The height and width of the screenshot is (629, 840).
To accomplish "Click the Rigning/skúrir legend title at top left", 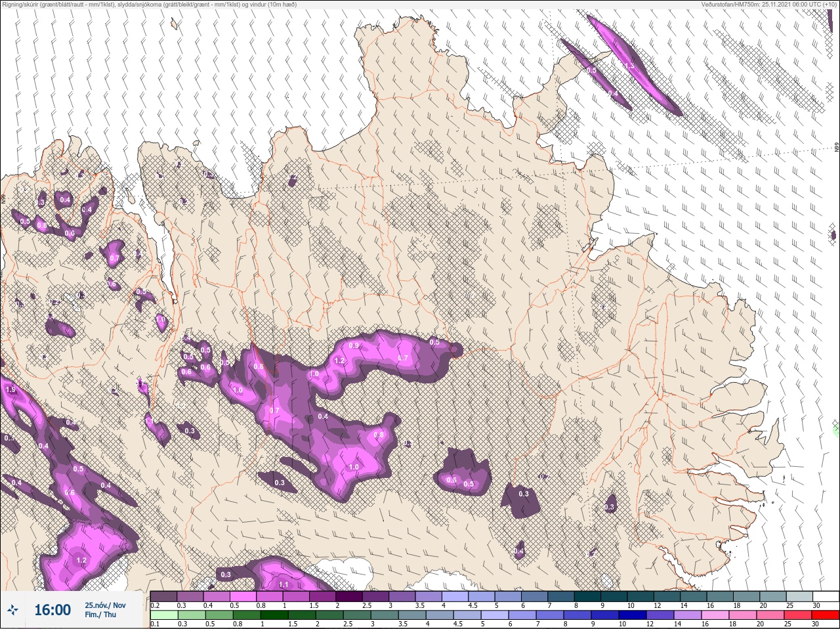I will click(149, 4).
